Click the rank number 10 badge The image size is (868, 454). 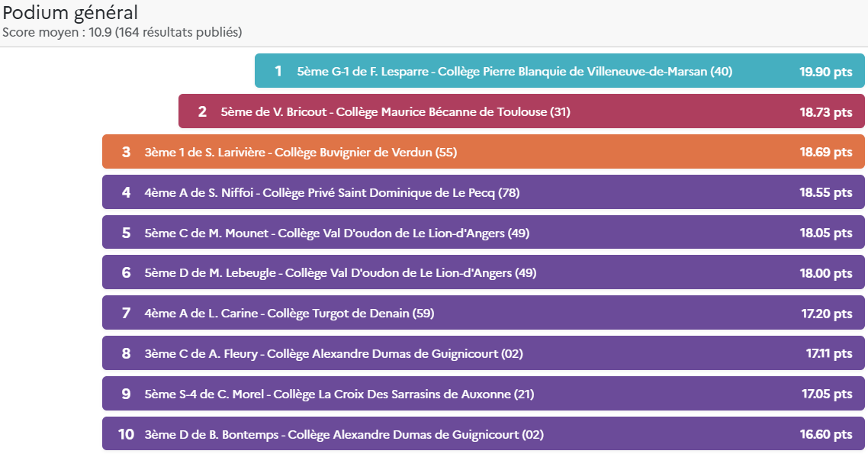[x=126, y=434]
